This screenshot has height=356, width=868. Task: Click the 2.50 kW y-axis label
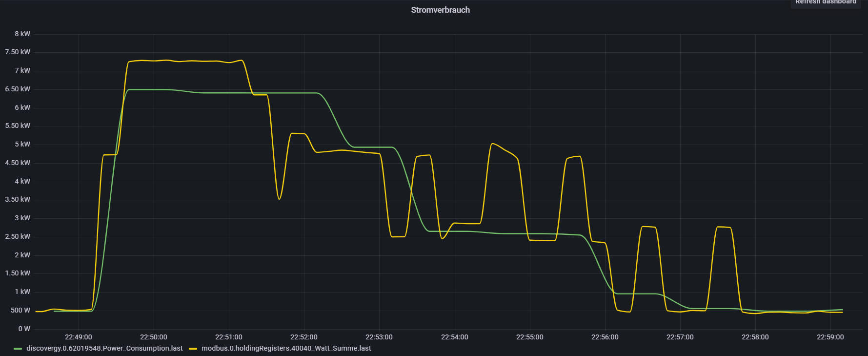coord(18,236)
